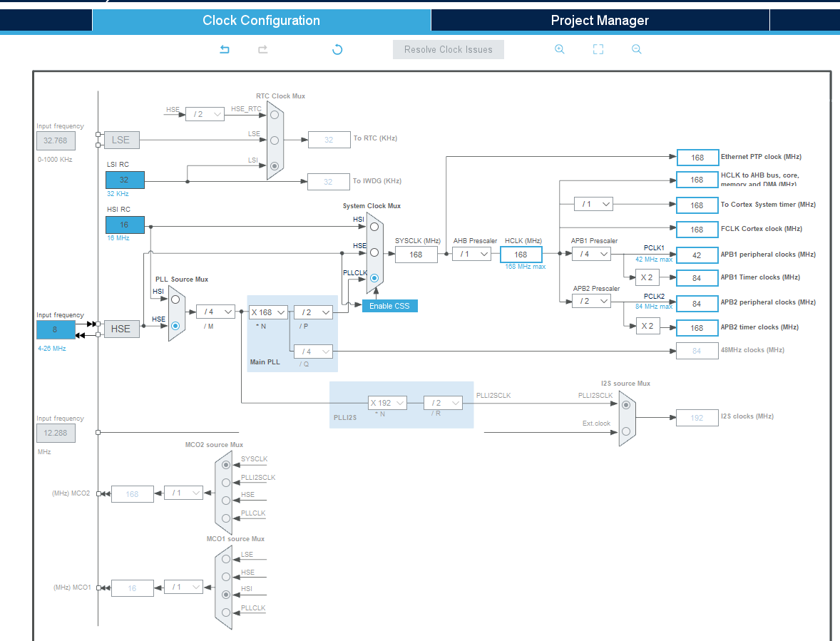Click the HCLK (MHz) value field
Screen dimensions: 840x641
pyautogui.click(x=521, y=255)
